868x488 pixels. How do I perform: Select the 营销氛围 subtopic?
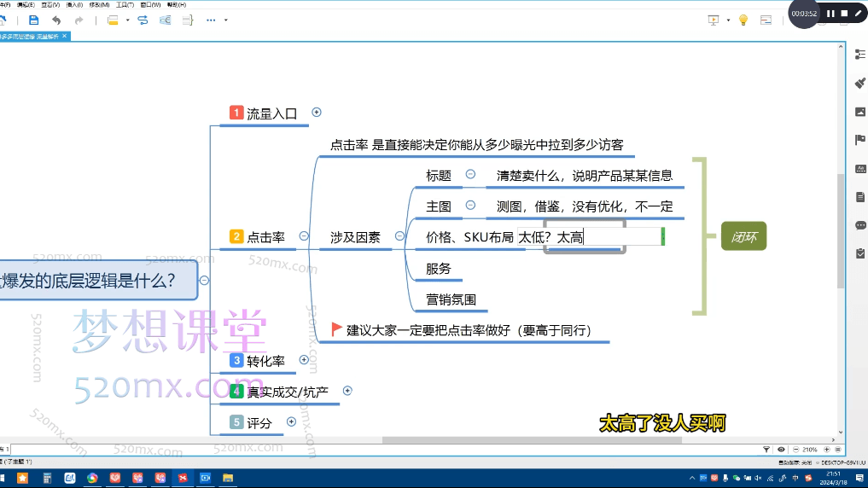(451, 300)
